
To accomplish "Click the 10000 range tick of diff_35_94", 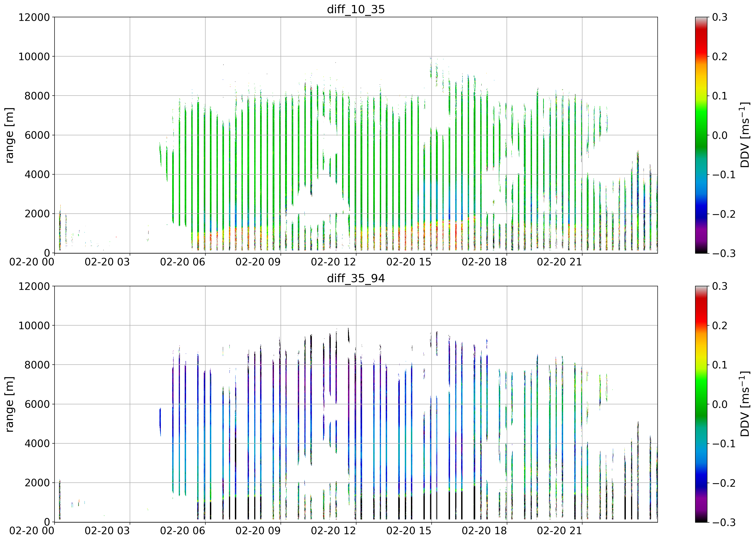I will (34, 326).
